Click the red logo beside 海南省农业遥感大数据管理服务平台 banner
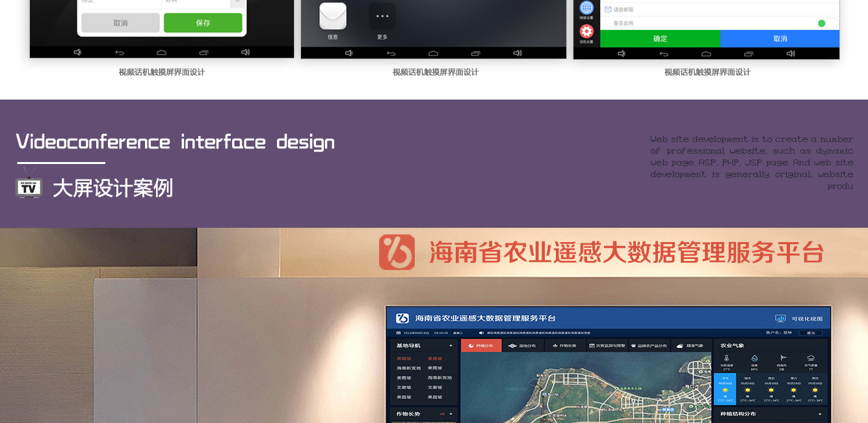868x423 pixels. tap(397, 252)
